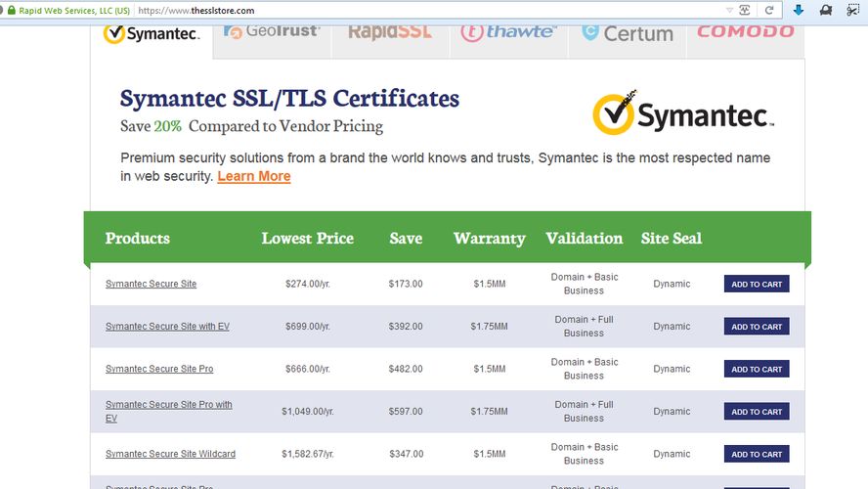Switch to the RapidSSL tab
Viewport: 868px width, 489px height.
[x=389, y=31]
